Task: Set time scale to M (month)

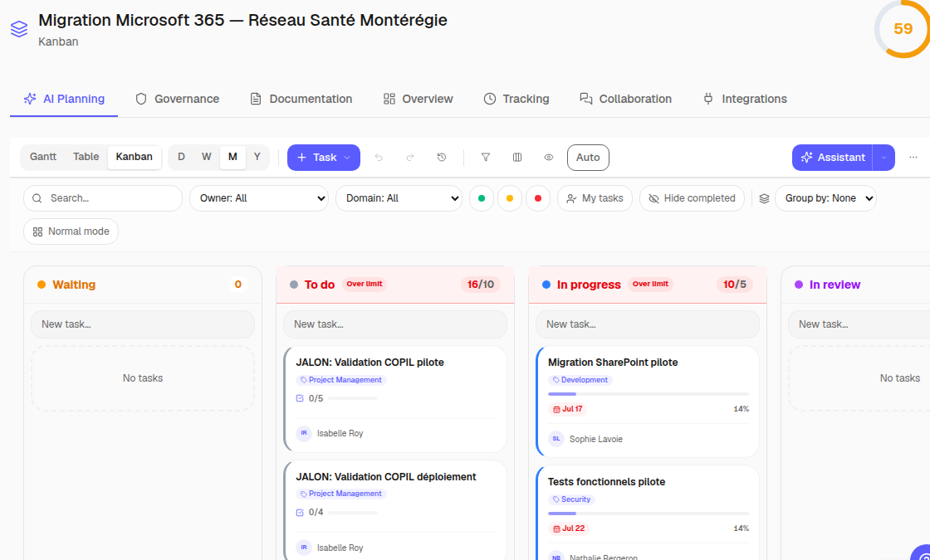Action: (x=232, y=157)
